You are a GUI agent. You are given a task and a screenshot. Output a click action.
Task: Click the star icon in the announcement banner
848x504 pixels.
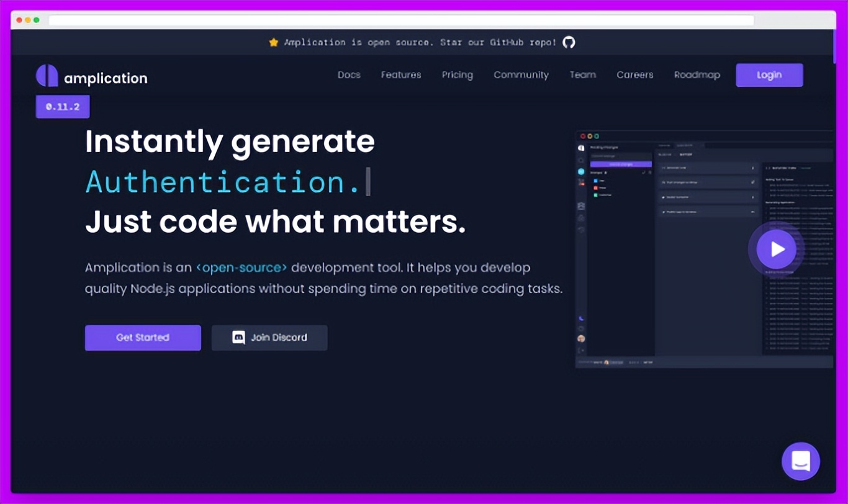[274, 42]
